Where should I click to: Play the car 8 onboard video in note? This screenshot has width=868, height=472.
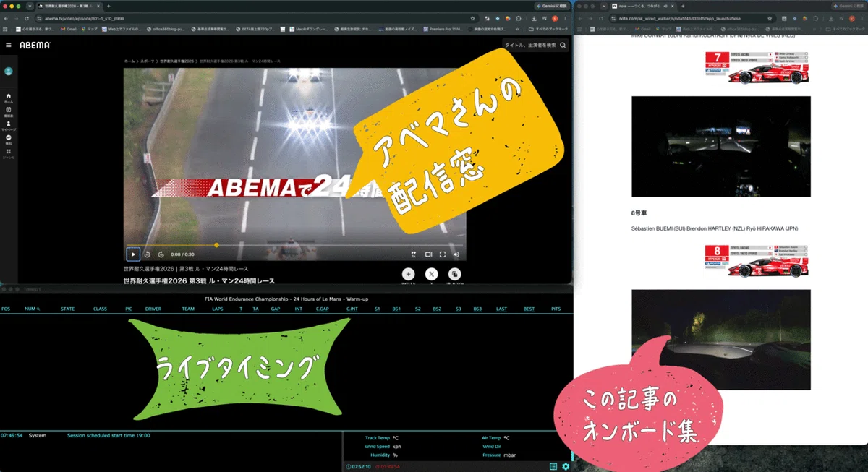(720, 340)
